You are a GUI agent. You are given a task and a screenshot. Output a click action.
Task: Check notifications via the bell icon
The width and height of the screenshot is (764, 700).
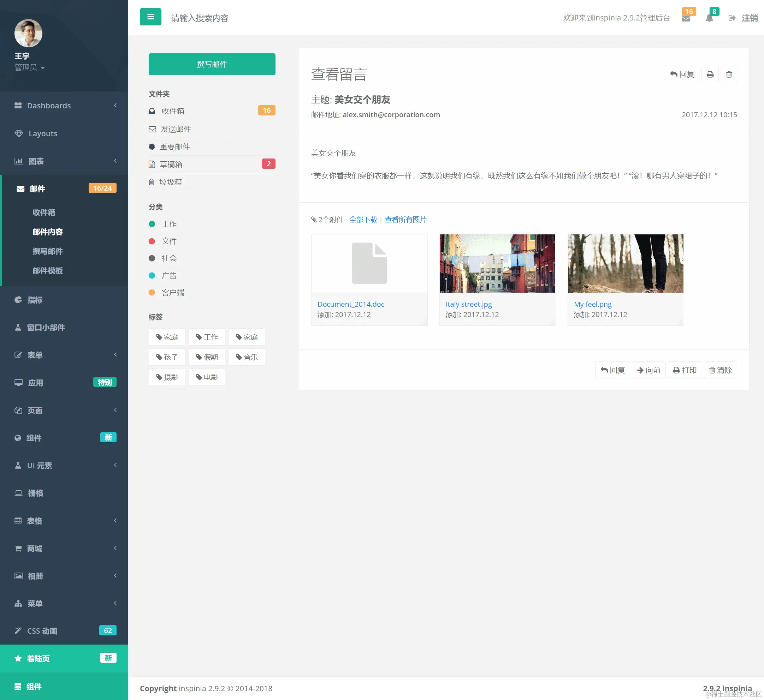point(709,18)
